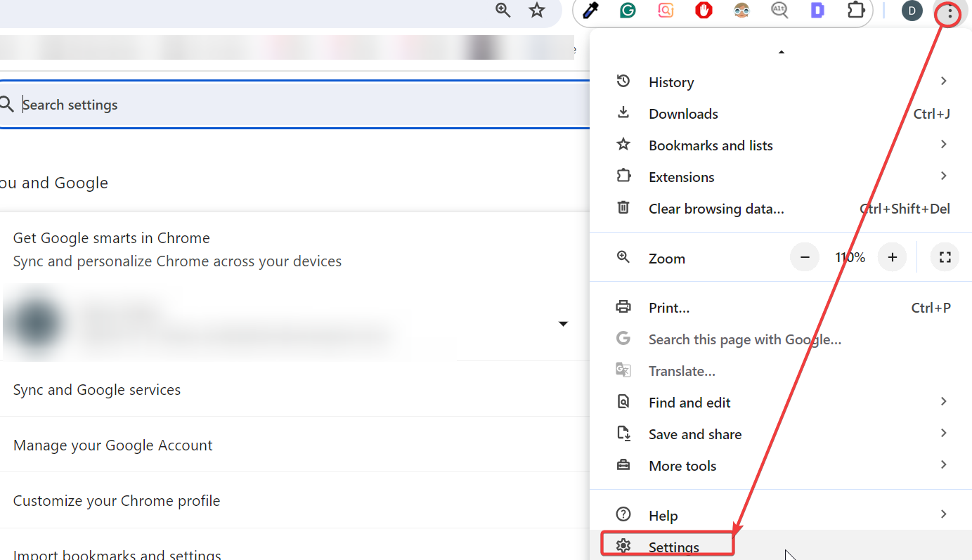Click 'Sync and personalize Chrome across your devices'
This screenshot has height=560, width=972.
(x=177, y=261)
